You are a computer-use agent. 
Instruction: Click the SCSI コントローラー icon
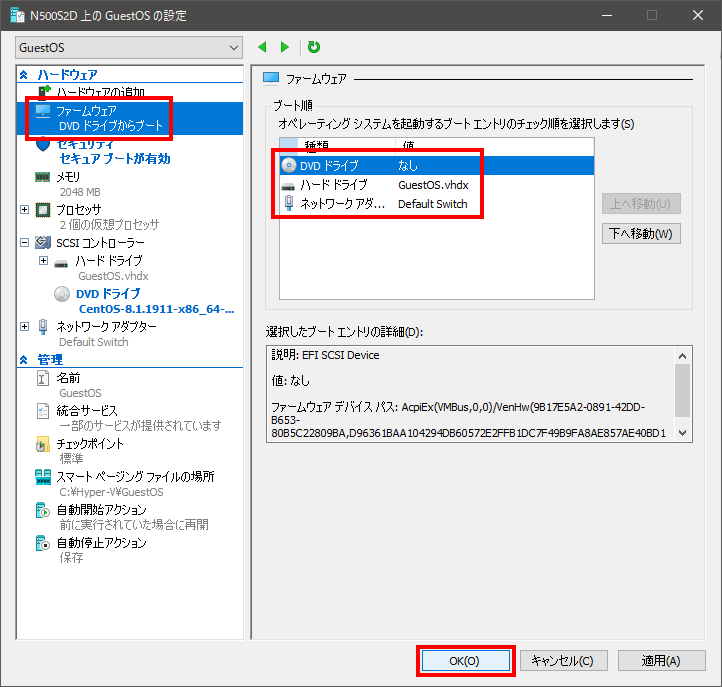pyautogui.click(x=43, y=242)
